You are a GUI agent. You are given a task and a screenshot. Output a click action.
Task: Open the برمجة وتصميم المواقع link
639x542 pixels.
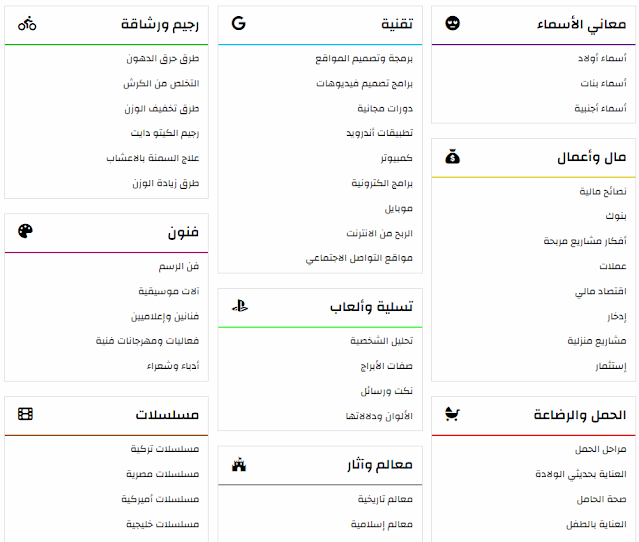[x=364, y=59]
